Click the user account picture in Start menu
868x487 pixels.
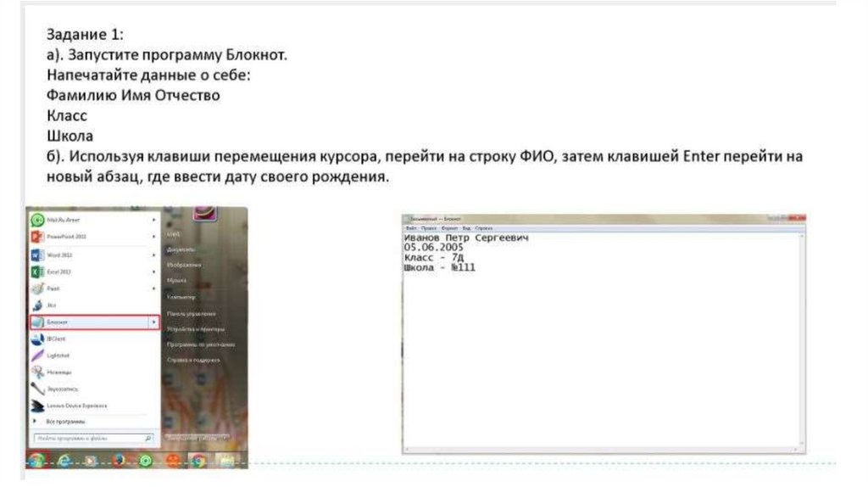(204, 213)
